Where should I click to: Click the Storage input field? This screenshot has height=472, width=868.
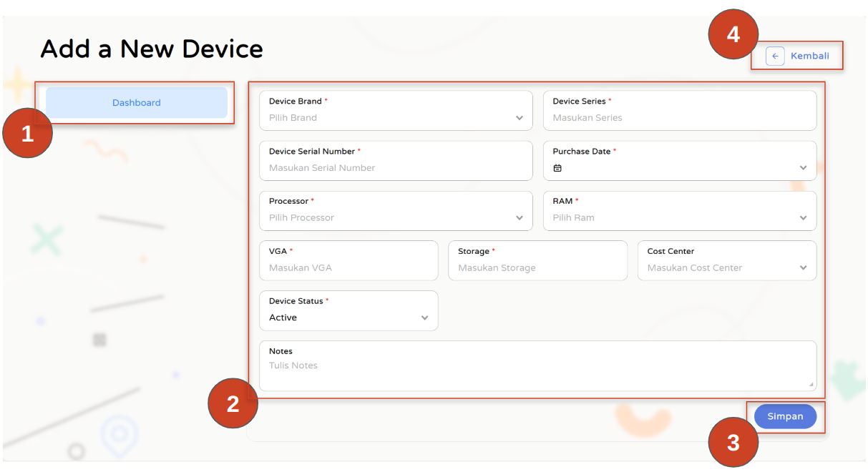[537, 268]
